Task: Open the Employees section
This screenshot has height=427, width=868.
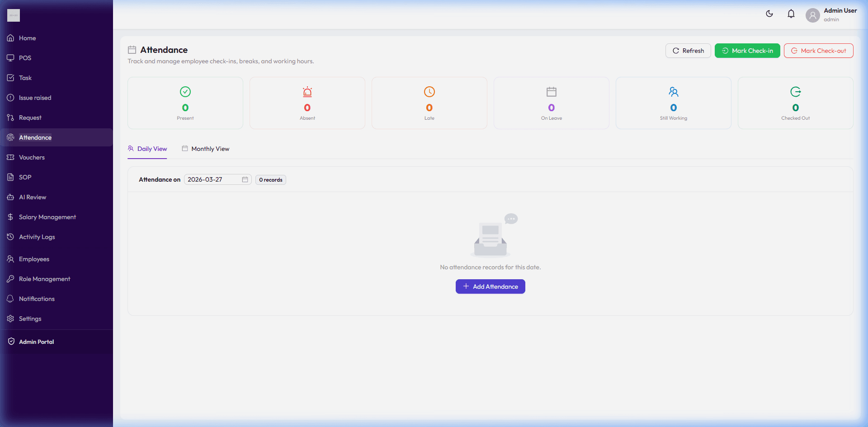Action: (33, 259)
